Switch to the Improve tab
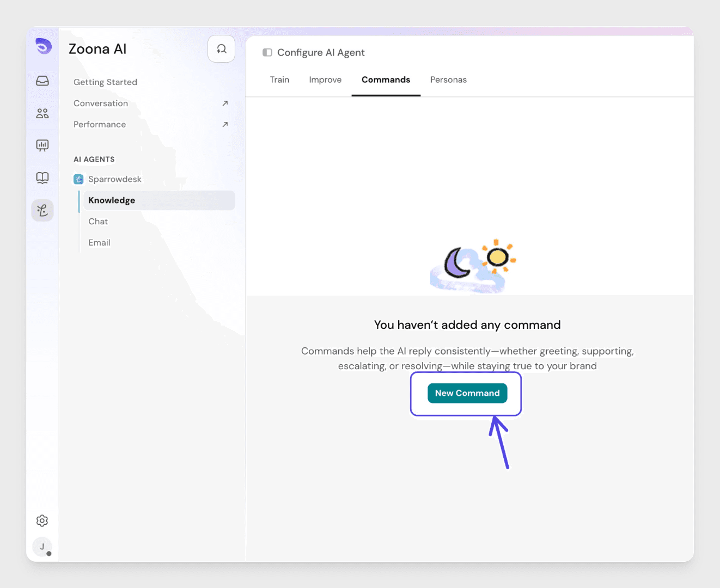The image size is (720, 588). pos(325,79)
